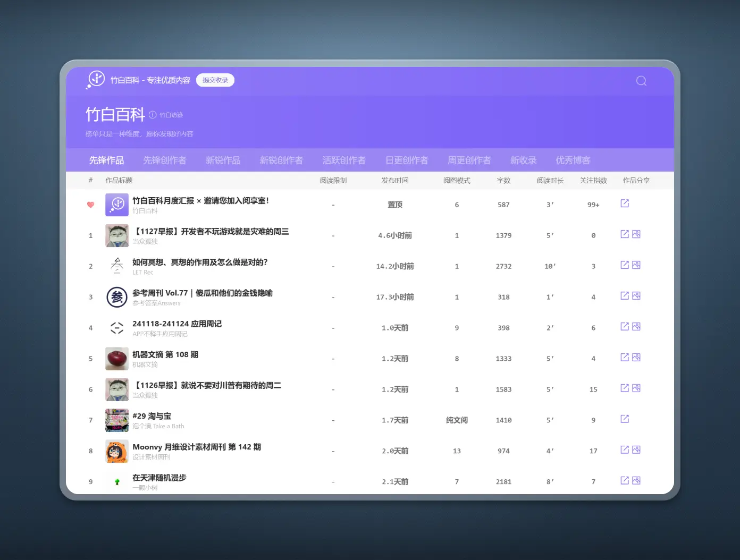Image resolution: width=740 pixels, height=560 pixels.
Task: Switch to the 新锐作品 tab
Action: [x=223, y=160]
